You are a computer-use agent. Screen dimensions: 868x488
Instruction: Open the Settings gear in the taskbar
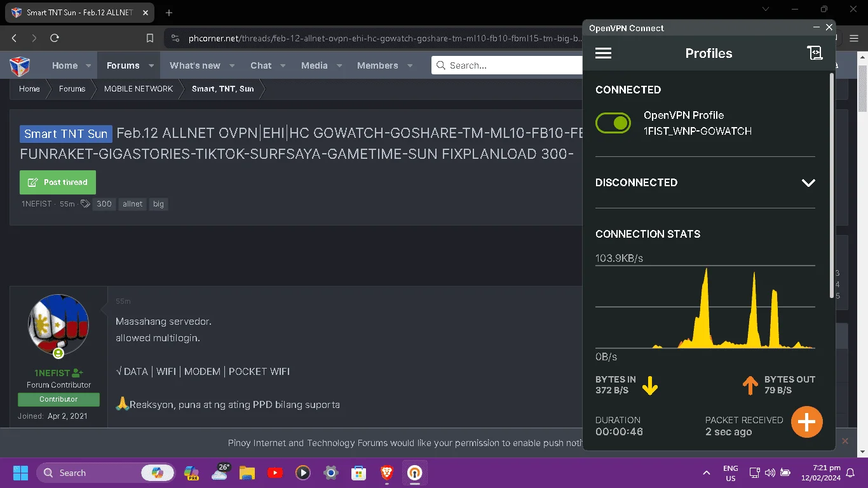330,473
